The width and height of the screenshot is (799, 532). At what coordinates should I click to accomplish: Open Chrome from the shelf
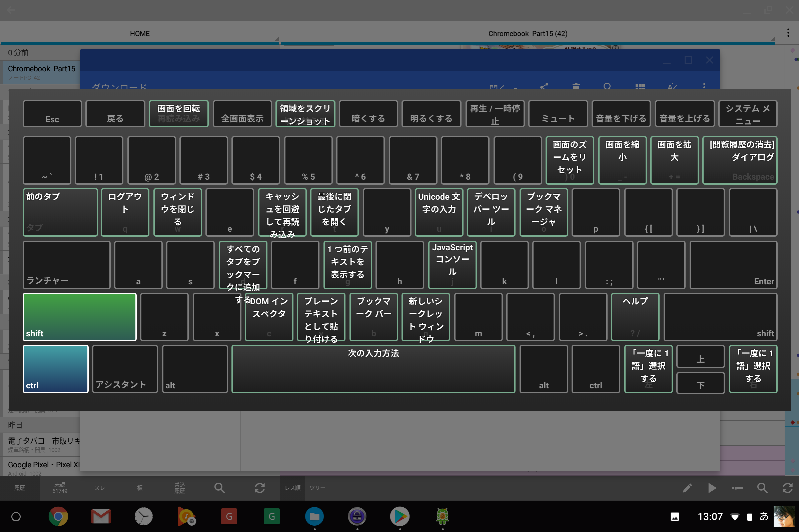click(58, 516)
